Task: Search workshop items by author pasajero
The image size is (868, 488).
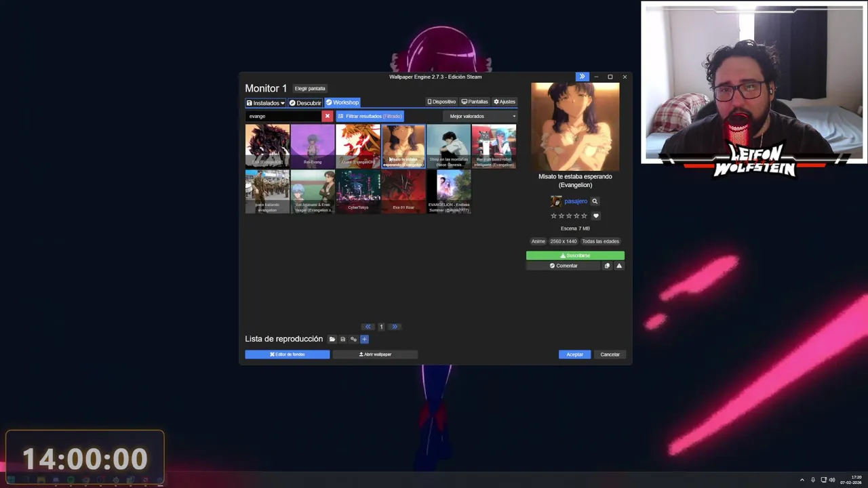Action: coord(595,201)
